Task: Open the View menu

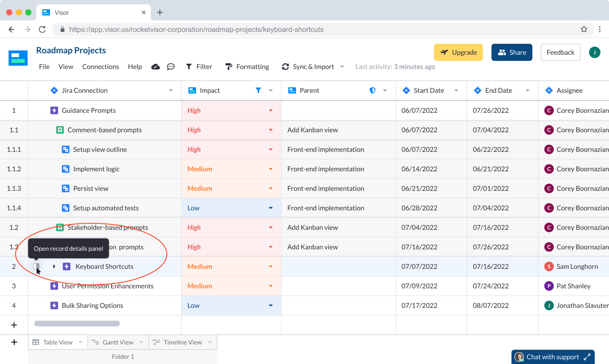Action: 66,67
